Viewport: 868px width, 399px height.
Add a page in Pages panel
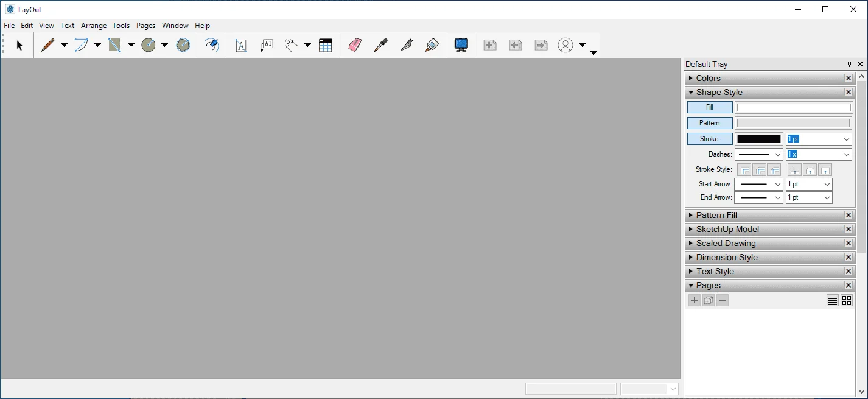(x=695, y=300)
